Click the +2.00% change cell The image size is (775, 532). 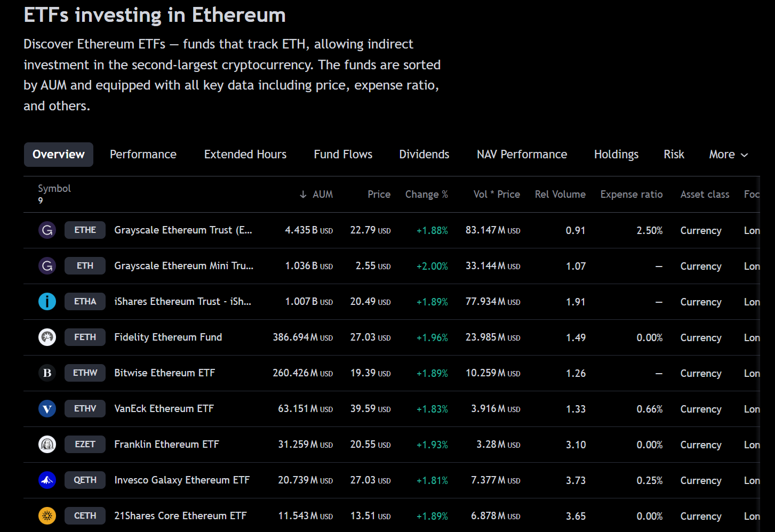[x=432, y=267]
